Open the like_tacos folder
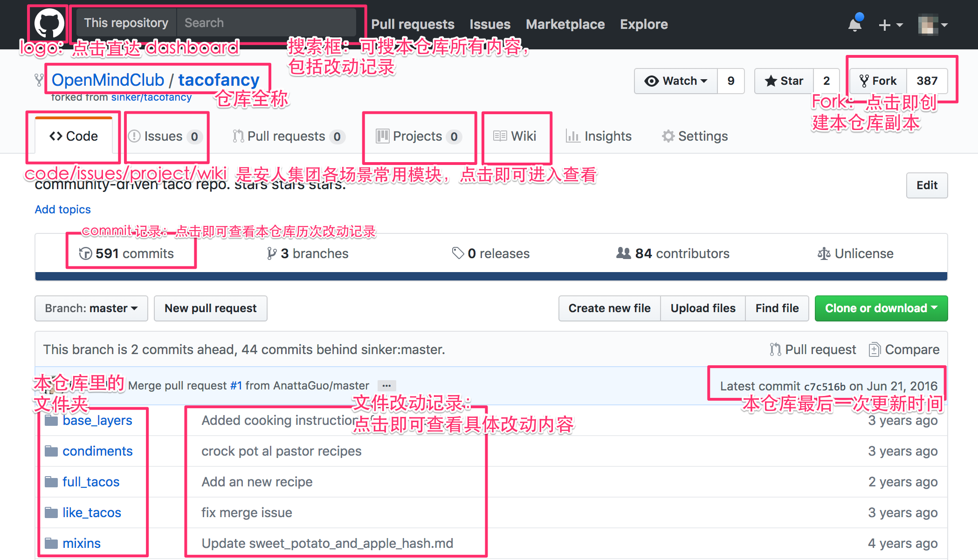 (92, 513)
